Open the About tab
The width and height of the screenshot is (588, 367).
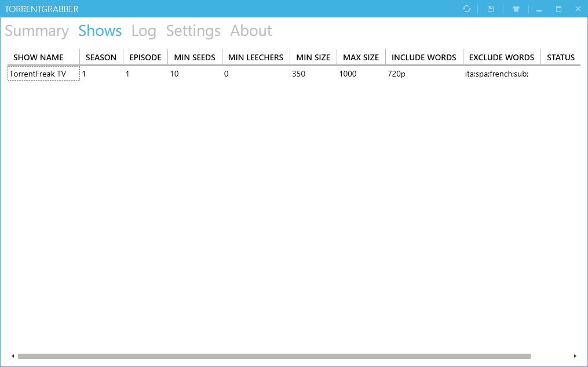click(251, 31)
